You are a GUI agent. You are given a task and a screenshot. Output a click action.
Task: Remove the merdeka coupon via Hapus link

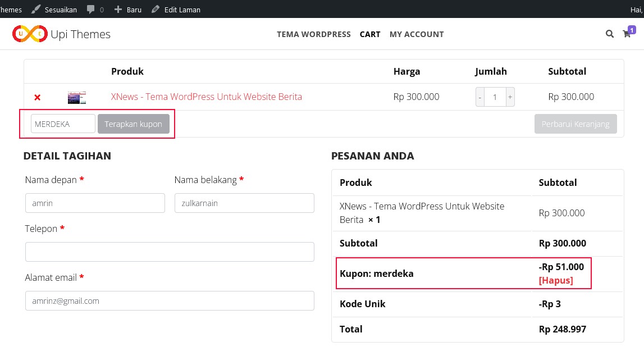point(556,280)
